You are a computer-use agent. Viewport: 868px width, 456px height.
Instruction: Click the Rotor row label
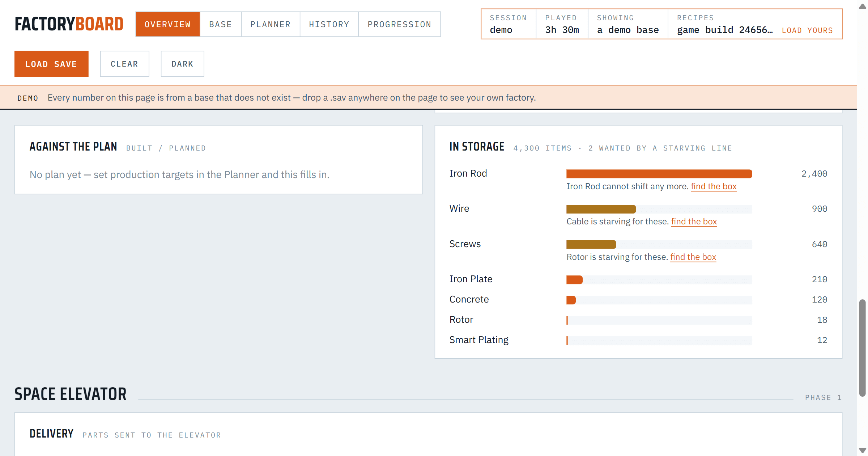coord(461,320)
